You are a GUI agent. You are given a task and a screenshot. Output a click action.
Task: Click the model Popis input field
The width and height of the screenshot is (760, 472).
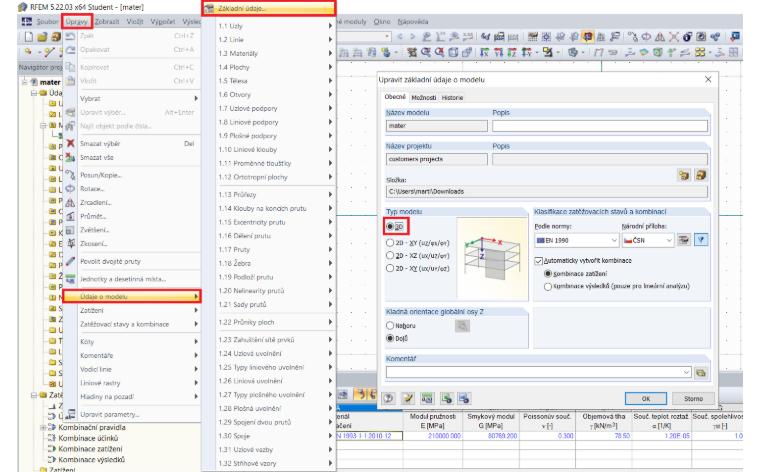point(600,126)
